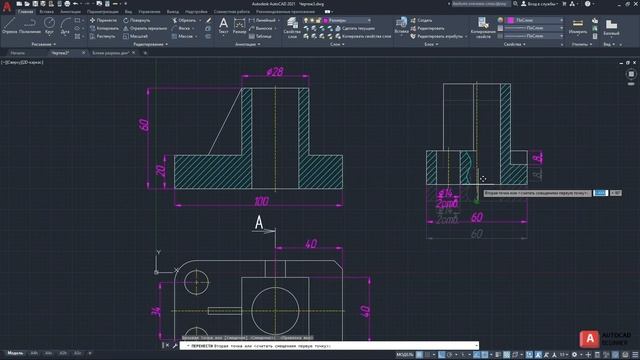The height and width of the screenshot is (360, 640).
Task: Click the Таблица (Table) tool
Action: (x=260, y=36)
